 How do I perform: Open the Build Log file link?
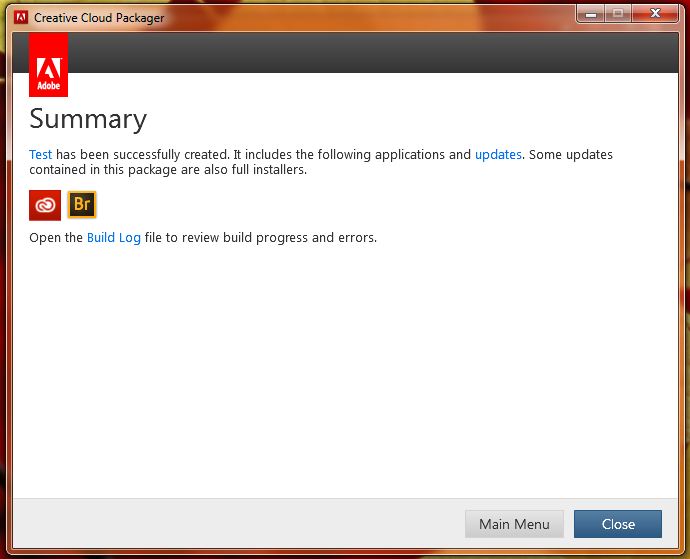click(x=114, y=238)
